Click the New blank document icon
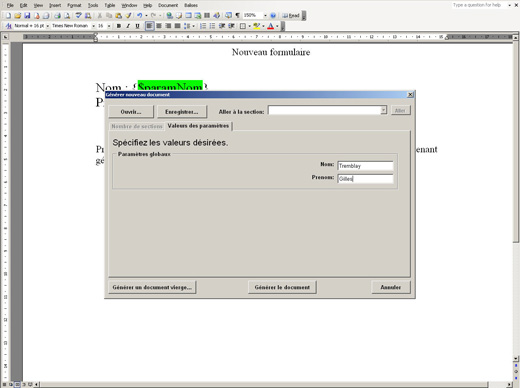This screenshot has width=520, height=388. 8,15
